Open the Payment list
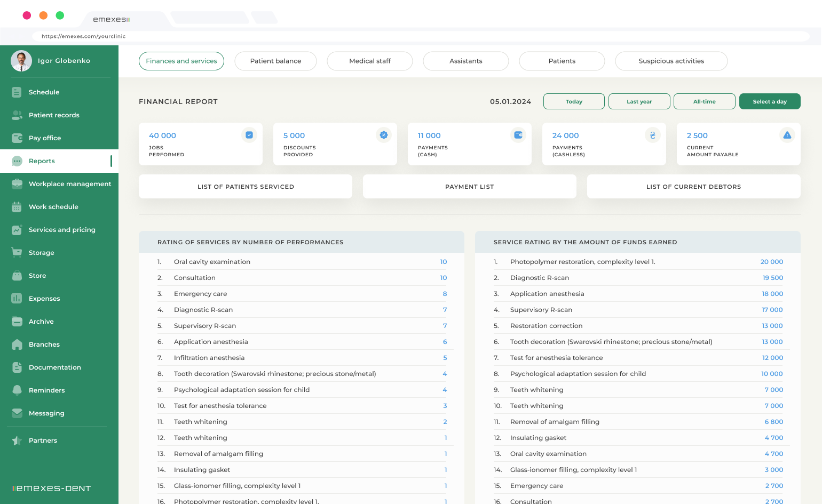Image resolution: width=822 pixels, height=504 pixels. 470,187
